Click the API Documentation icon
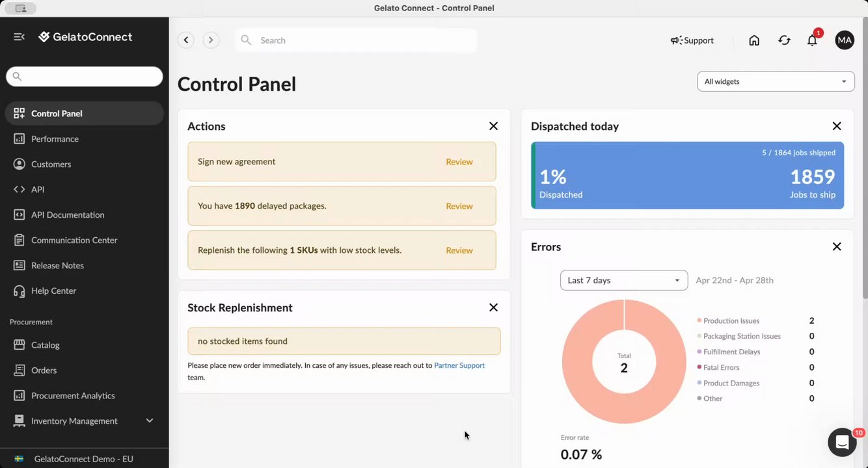Image resolution: width=868 pixels, height=468 pixels. (19, 214)
